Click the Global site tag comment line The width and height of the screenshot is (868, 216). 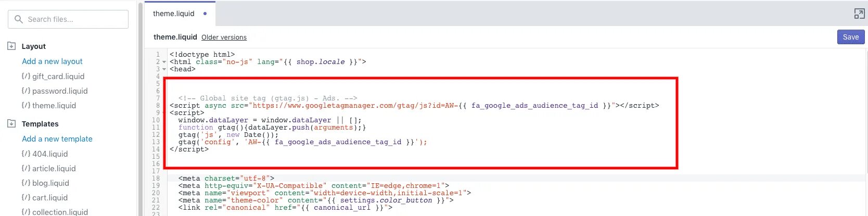click(x=267, y=98)
